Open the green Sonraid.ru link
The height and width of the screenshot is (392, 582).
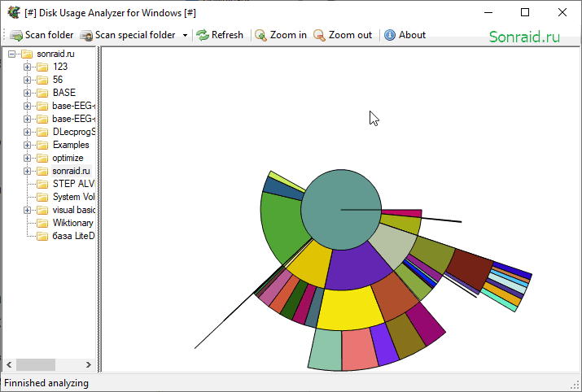pos(524,37)
